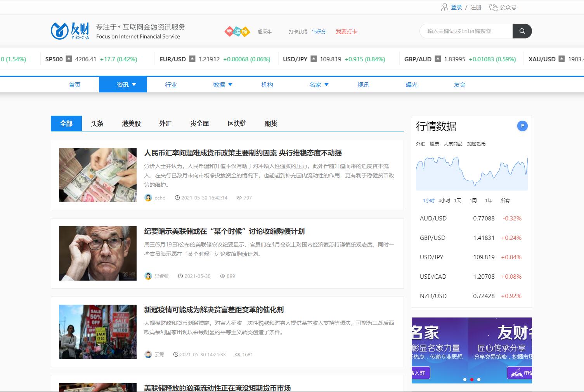Screen dimensions: 584x392
Task: Click the YOCA logo icon
Action: coord(59,31)
